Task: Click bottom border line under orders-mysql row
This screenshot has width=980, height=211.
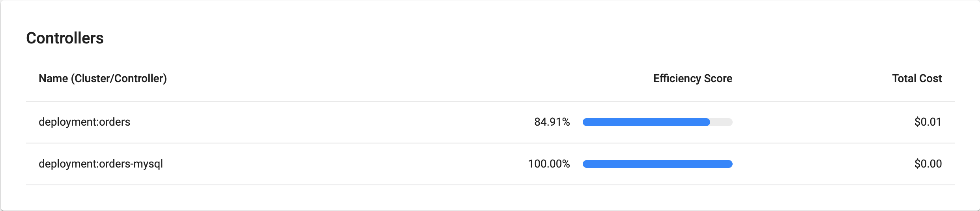Action: [x=489, y=185]
